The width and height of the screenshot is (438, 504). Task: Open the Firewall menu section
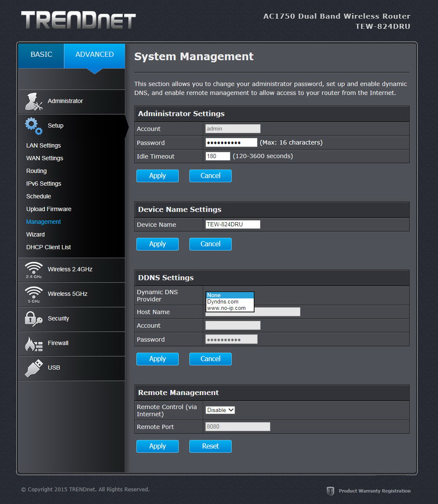pos(72,344)
